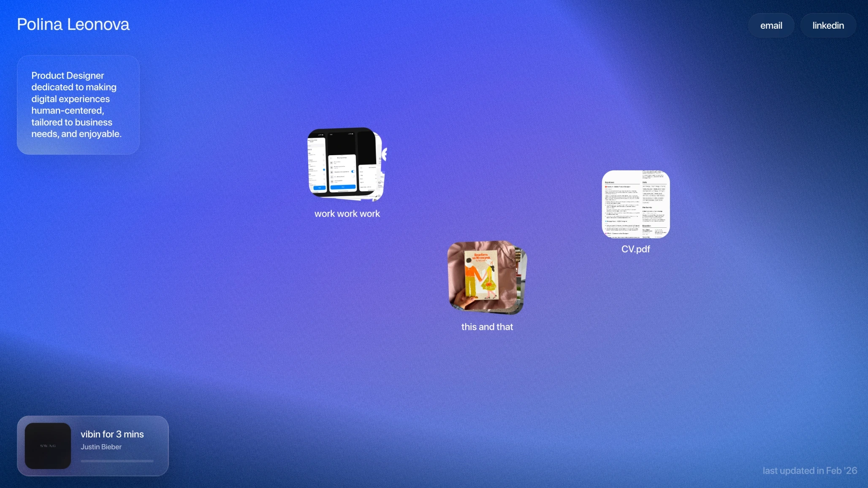The width and height of the screenshot is (868, 488).
Task: Click the Justin Bieber artist name
Action: click(101, 447)
